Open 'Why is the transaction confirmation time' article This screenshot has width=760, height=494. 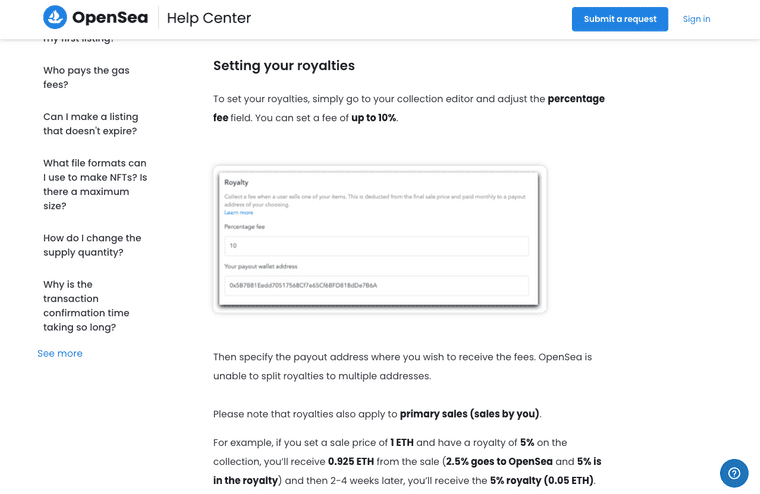click(86, 305)
